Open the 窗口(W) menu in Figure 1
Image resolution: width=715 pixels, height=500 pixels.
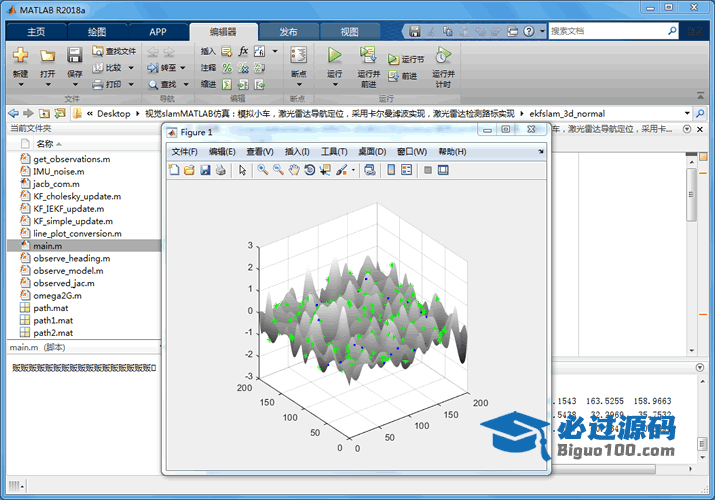pyautogui.click(x=412, y=151)
